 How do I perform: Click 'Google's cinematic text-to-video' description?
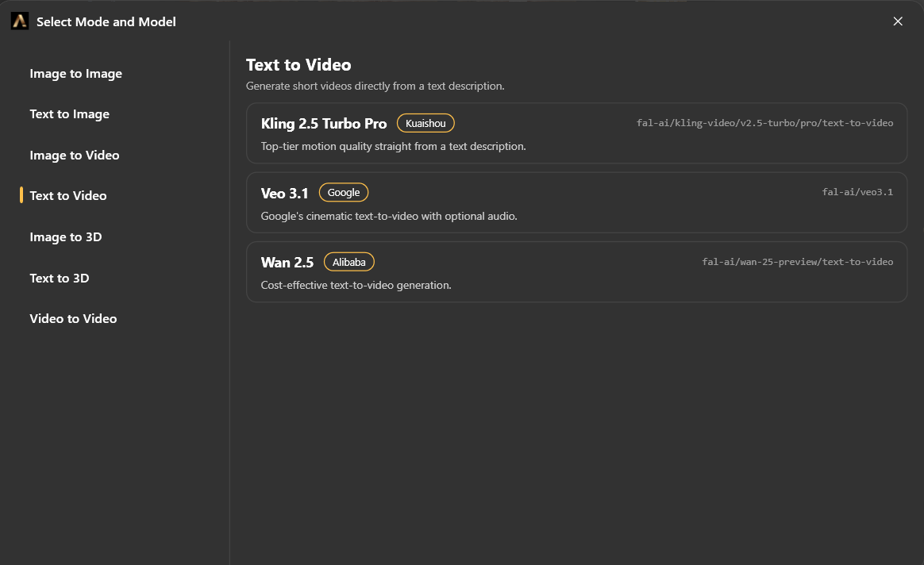(389, 216)
